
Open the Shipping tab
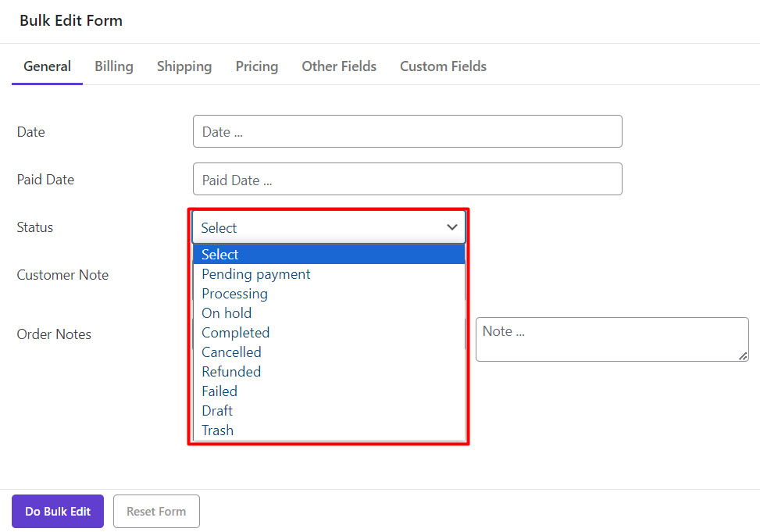[184, 66]
